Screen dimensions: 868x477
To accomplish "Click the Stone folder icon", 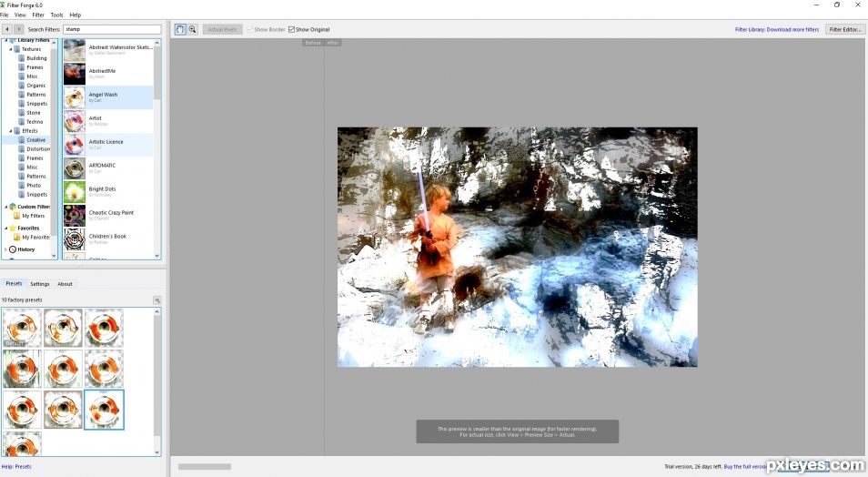I will click(22, 113).
